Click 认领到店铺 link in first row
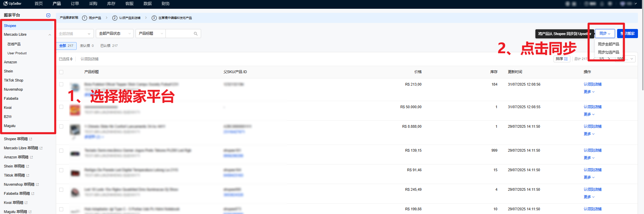The image size is (644, 214). [x=592, y=84]
